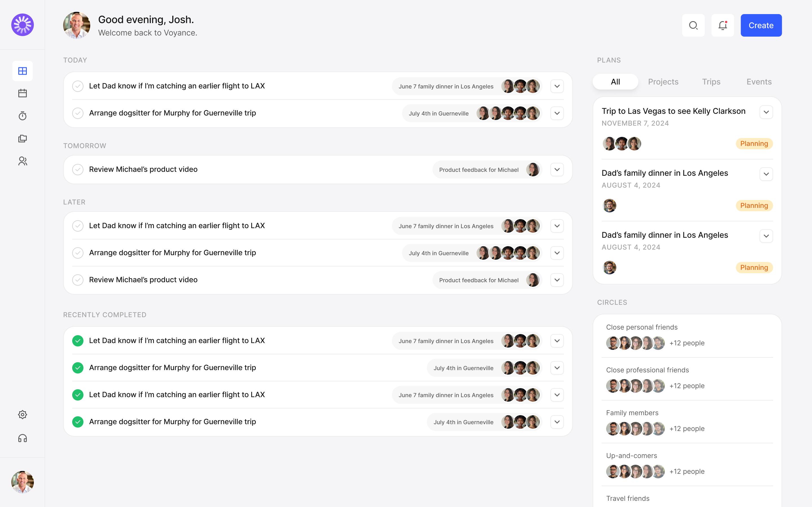Viewport: 812px width, 507px height.
Task: Open the timer icon in the sidebar
Action: pyautogui.click(x=22, y=116)
